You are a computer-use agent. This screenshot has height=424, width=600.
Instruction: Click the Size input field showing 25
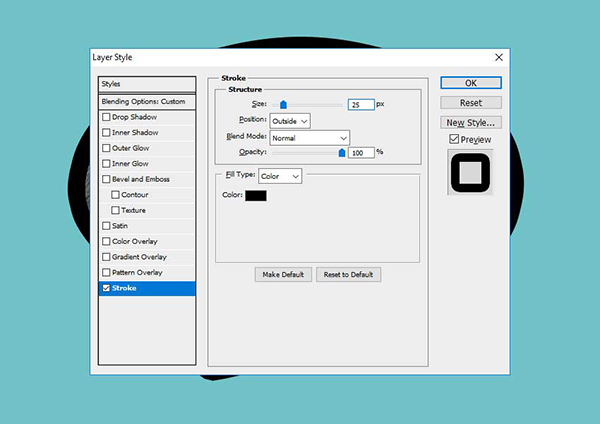360,104
